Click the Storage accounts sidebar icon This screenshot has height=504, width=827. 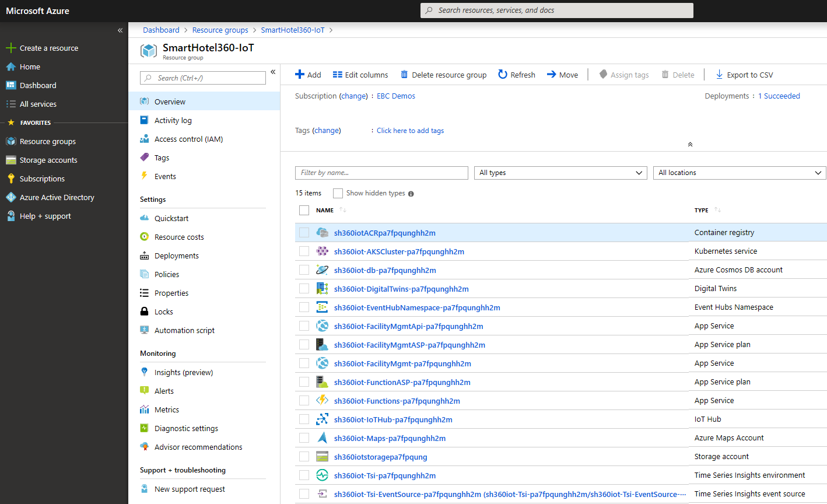(x=10, y=160)
